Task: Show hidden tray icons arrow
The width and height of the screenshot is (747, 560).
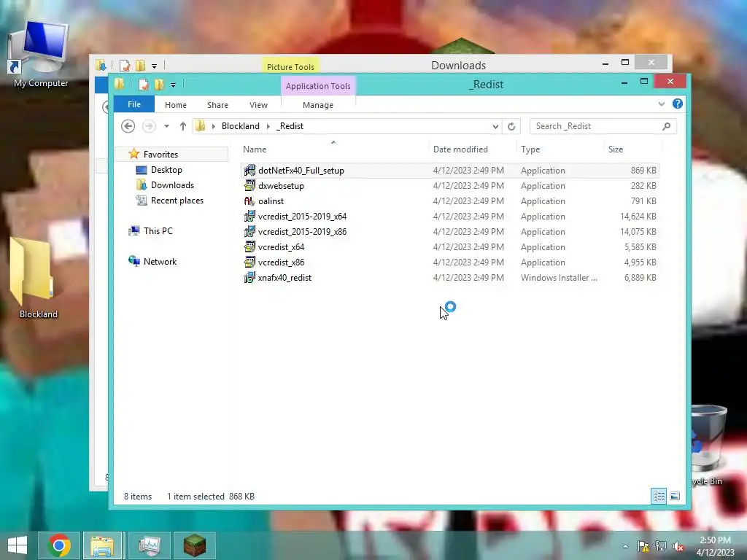Action: point(625,546)
